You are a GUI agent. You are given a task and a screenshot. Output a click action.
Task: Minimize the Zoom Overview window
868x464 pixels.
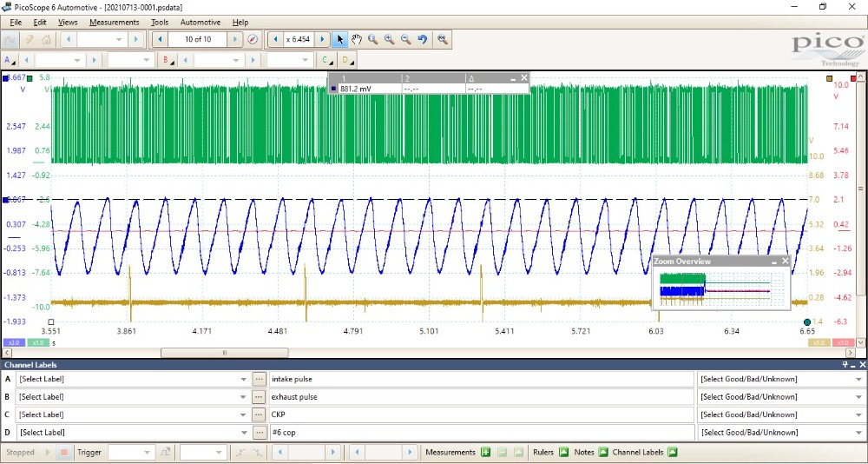774,261
